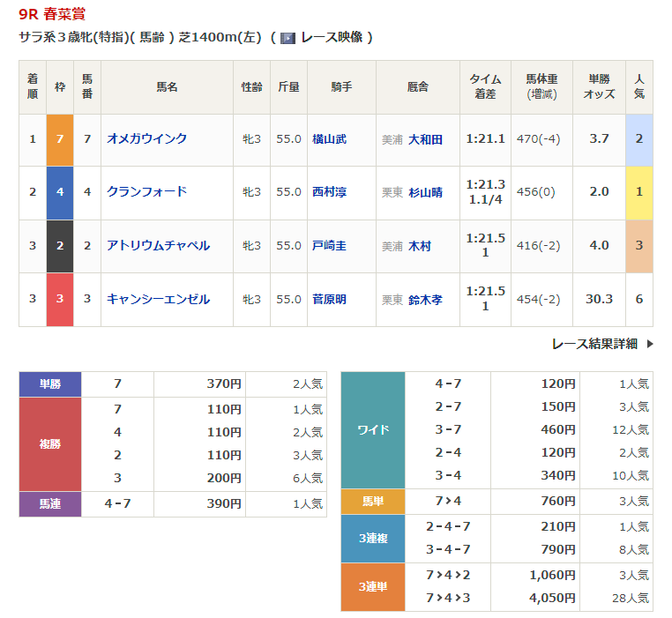
Task: Click the 単勝 payout label
Action: pos(50,384)
